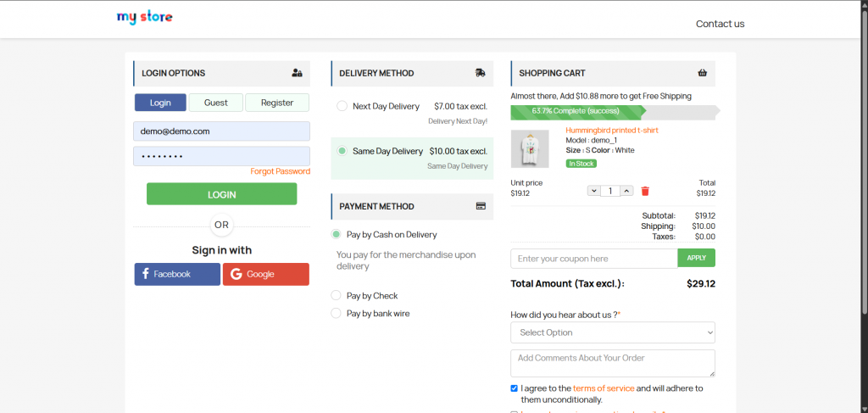Click the delivery truck icon
868x413 pixels.
(481, 73)
